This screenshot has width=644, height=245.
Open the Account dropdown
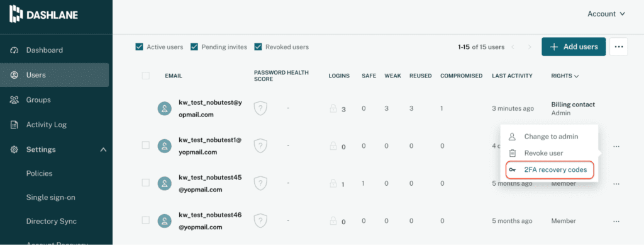pyautogui.click(x=606, y=14)
